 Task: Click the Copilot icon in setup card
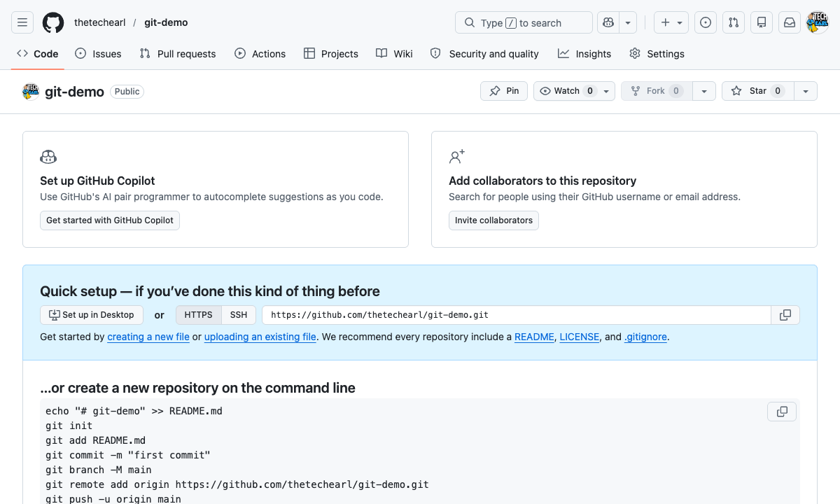[x=48, y=157]
